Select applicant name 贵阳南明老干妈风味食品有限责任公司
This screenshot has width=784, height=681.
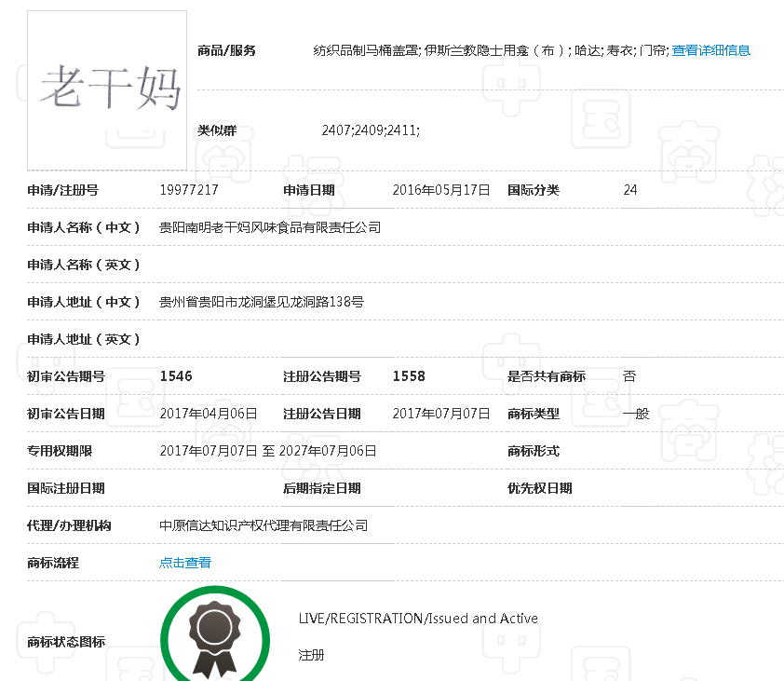270,227
